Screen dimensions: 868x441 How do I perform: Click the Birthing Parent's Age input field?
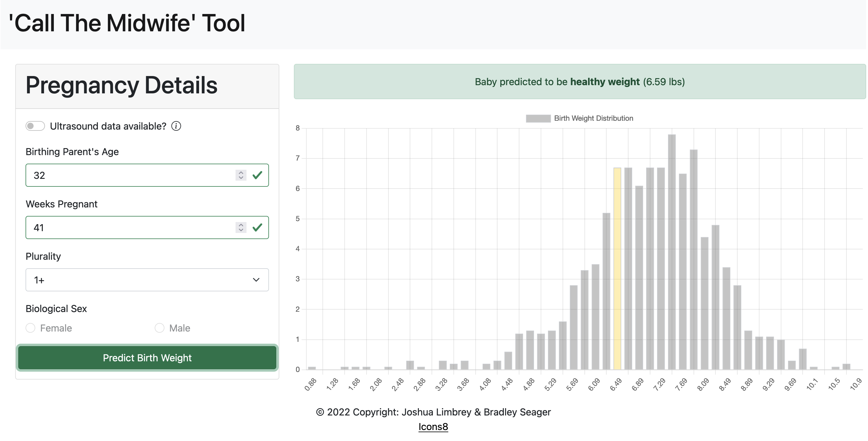tap(131, 175)
